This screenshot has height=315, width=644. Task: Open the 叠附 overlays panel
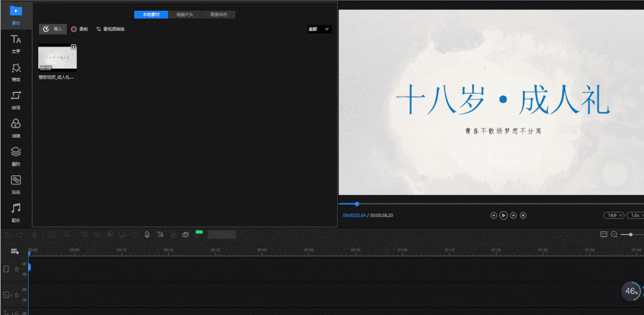tap(16, 156)
